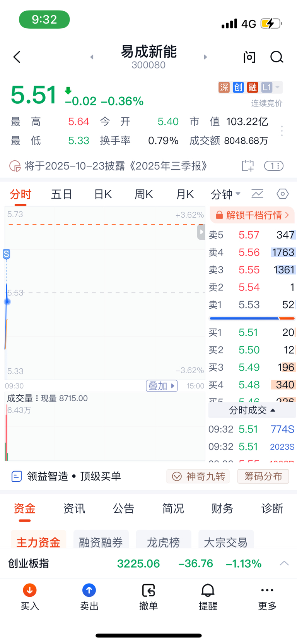Go back with the left arrow
This screenshot has width=297, height=644.
(x=17, y=57)
